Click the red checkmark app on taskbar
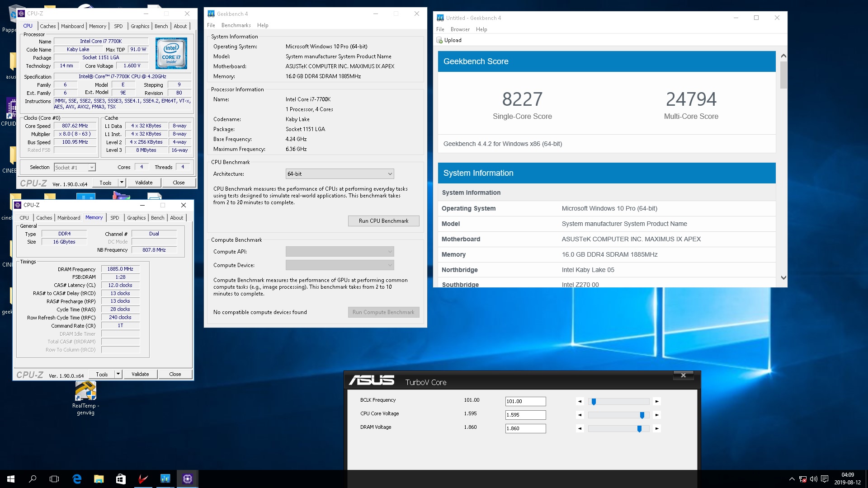 (x=143, y=479)
